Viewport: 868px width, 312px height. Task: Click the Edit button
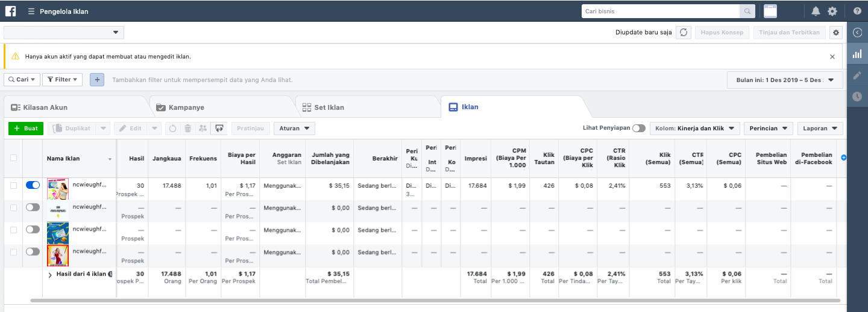(x=131, y=129)
